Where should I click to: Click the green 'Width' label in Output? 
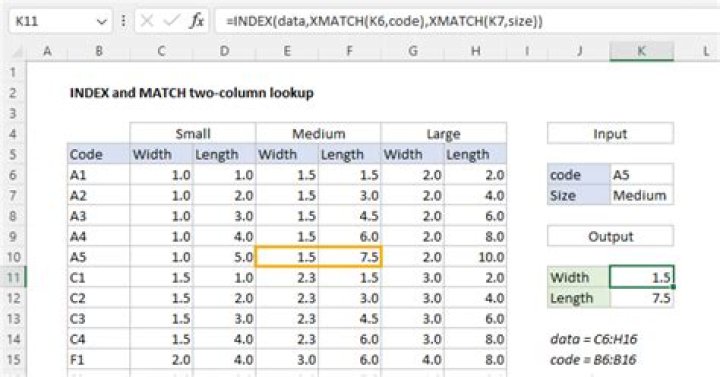point(579,278)
